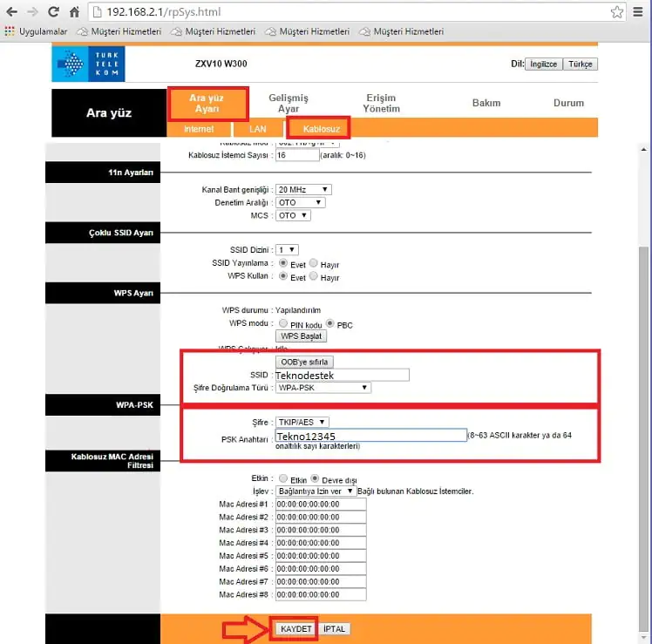The height and width of the screenshot is (644, 652).
Task: Open the Denetim Aralığı dropdown
Action: click(x=300, y=202)
